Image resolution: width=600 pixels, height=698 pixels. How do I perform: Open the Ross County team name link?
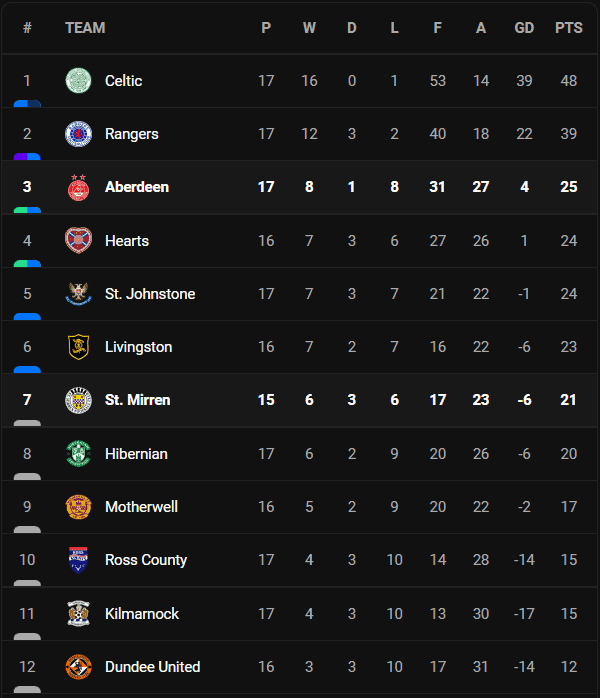(146, 560)
